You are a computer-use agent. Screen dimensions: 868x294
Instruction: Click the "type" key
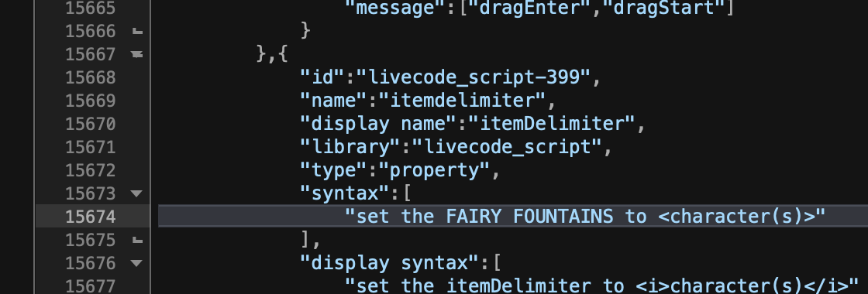333,170
